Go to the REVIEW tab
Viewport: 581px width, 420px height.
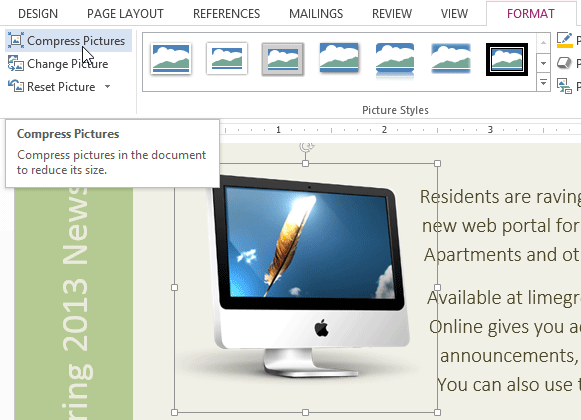click(392, 14)
